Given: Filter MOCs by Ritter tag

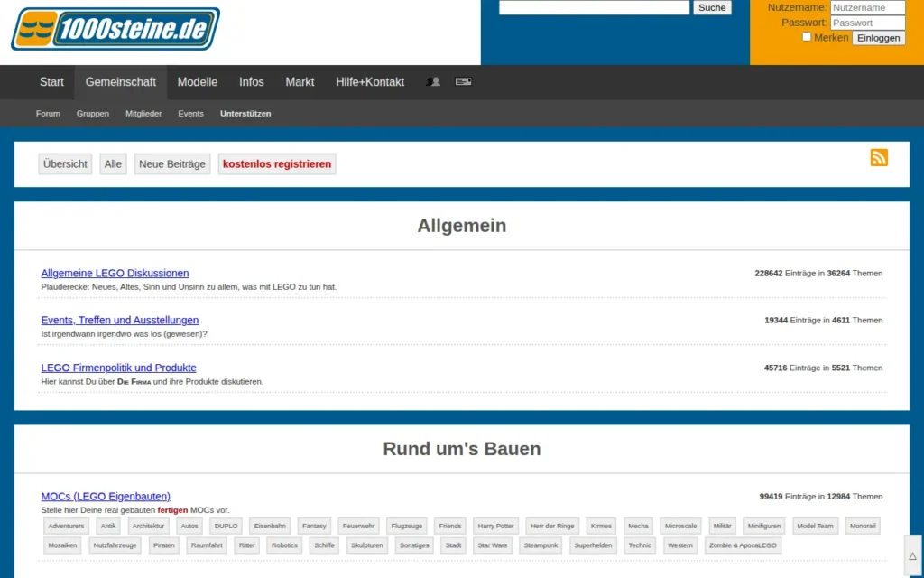Looking at the screenshot, I should (247, 545).
